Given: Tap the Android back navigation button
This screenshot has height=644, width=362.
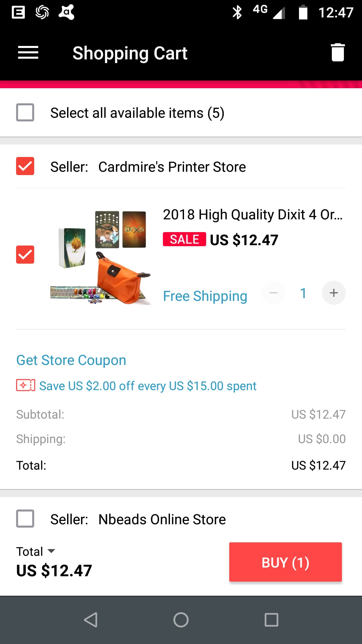Looking at the screenshot, I should (x=90, y=620).
